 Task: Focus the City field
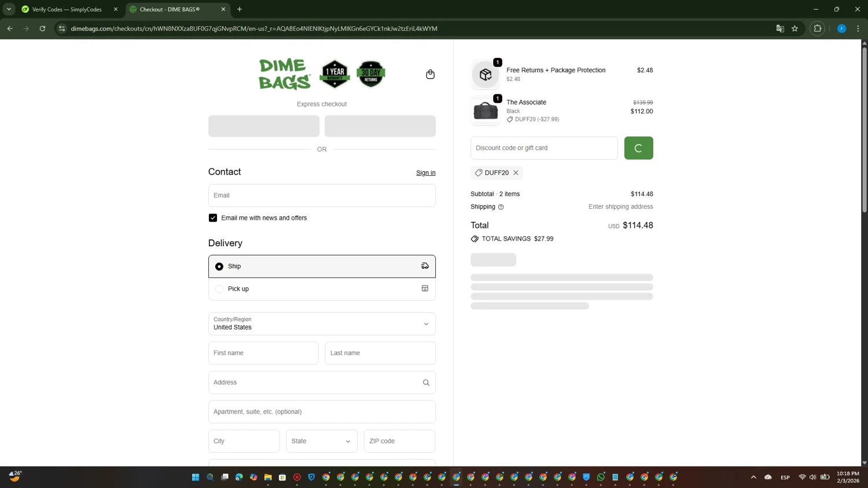(244, 441)
